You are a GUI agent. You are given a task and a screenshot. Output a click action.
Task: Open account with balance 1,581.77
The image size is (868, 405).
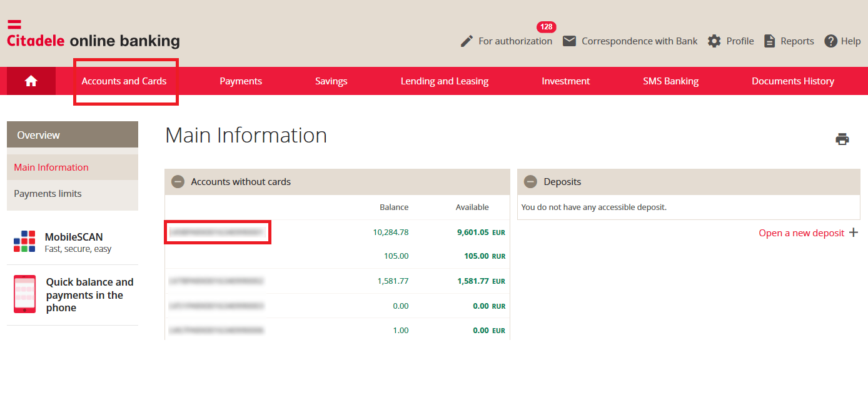216,281
